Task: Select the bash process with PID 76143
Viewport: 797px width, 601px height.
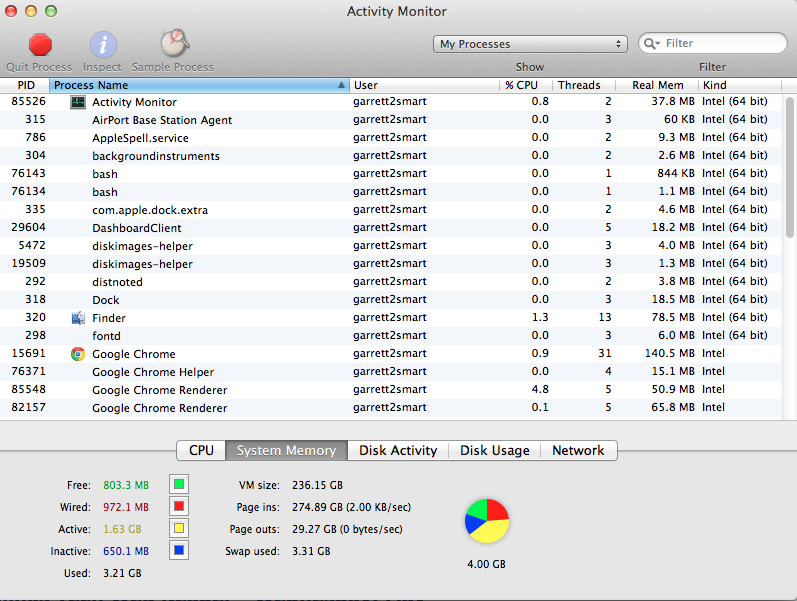Action: click(x=391, y=174)
